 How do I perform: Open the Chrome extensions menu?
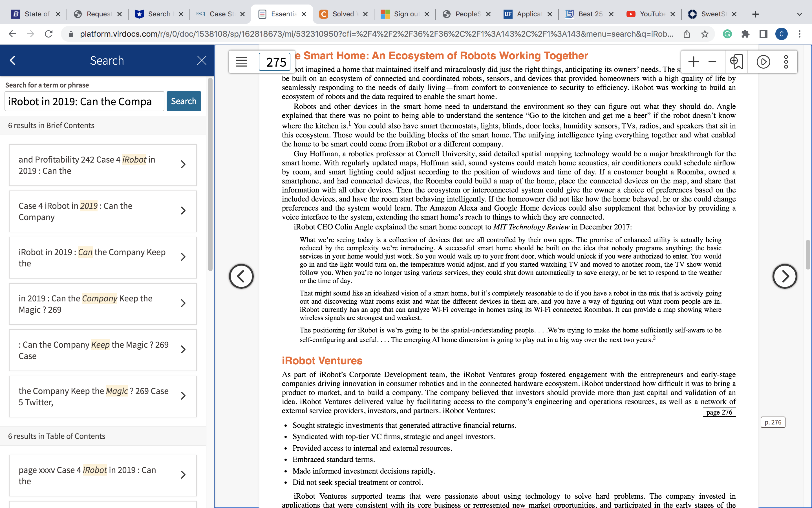(x=745, y=34)
